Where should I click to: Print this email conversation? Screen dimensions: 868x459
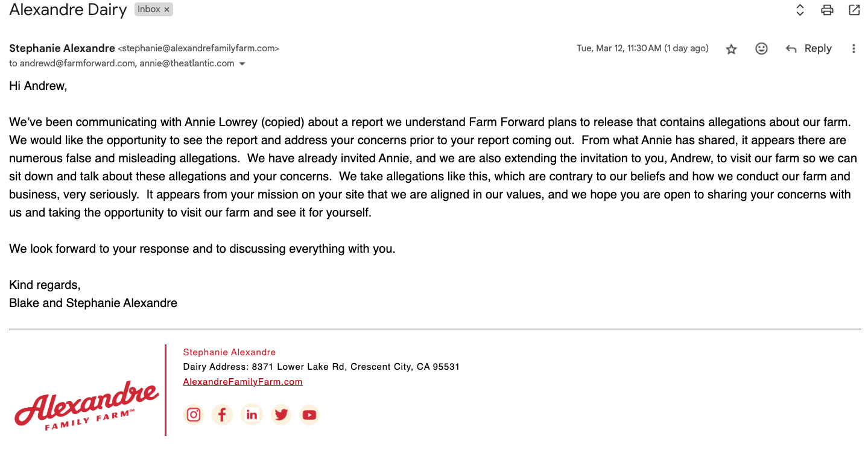pos(827,10)
